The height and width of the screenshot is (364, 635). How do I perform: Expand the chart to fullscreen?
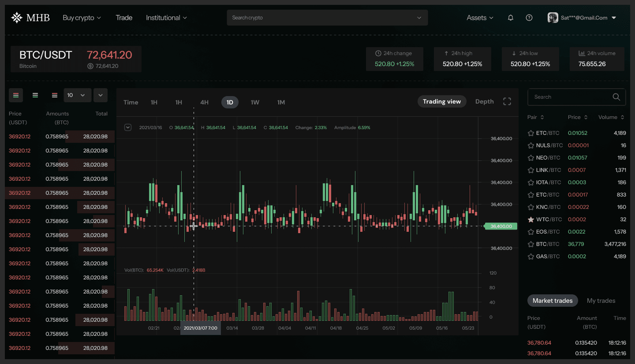click(x=507, y=101)
